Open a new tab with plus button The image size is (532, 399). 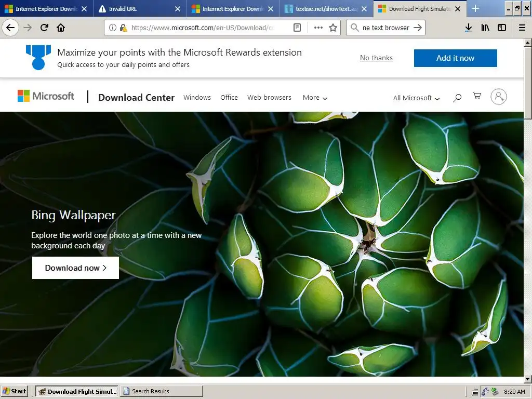point(475,8)
